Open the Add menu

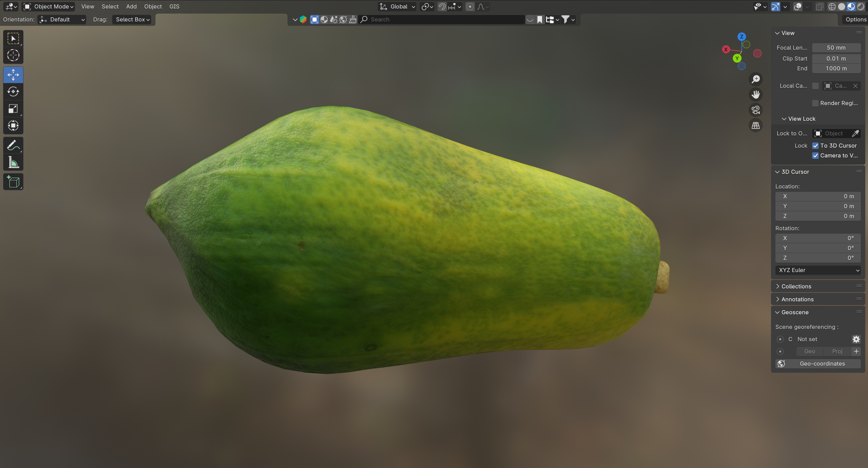(x=131, y=6)
